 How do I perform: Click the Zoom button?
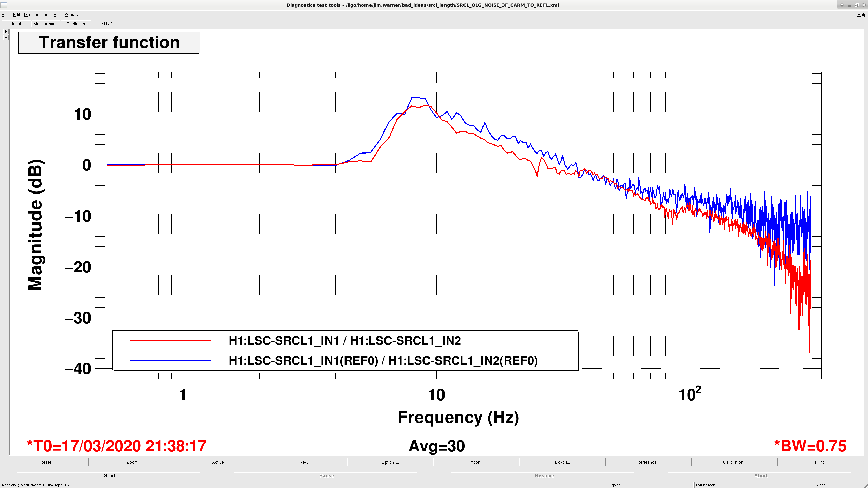point(132,462)
